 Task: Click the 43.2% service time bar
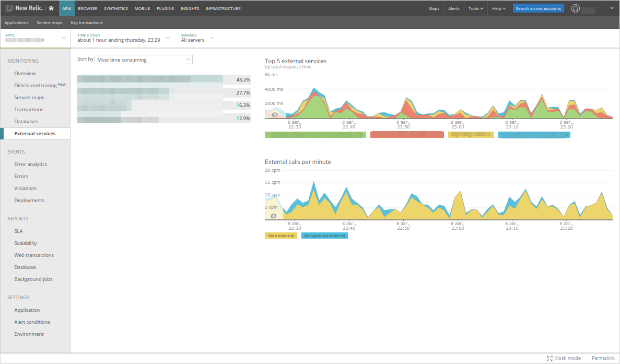point(157,79)
